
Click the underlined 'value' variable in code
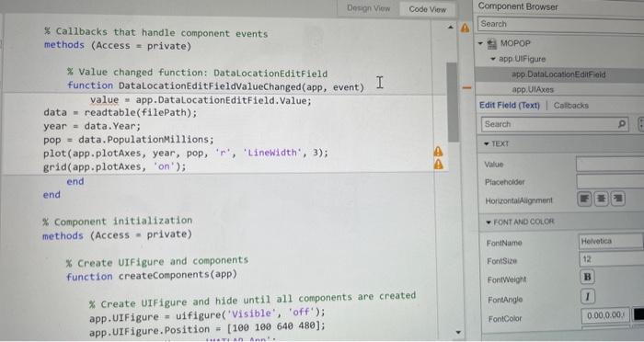(104, 100)
